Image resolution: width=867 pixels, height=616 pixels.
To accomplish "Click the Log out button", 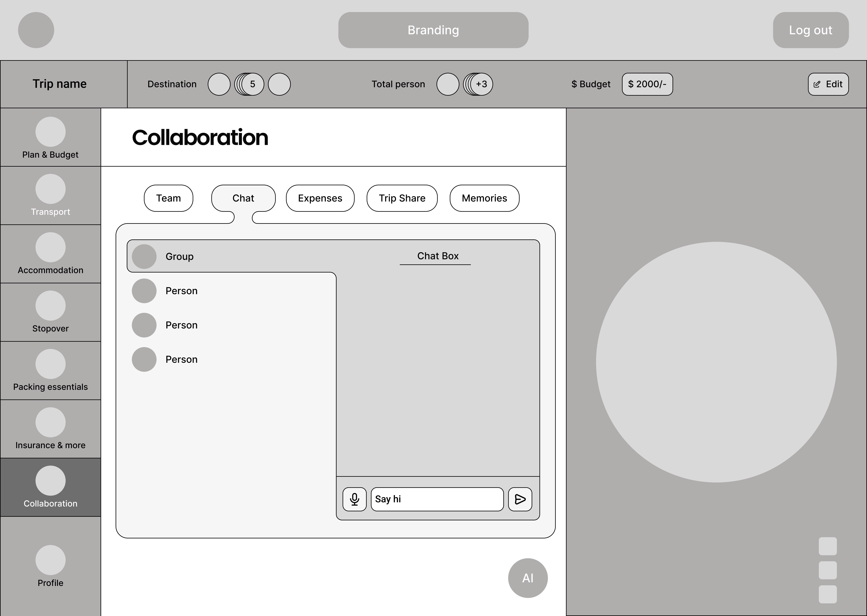I will (810, 30).
